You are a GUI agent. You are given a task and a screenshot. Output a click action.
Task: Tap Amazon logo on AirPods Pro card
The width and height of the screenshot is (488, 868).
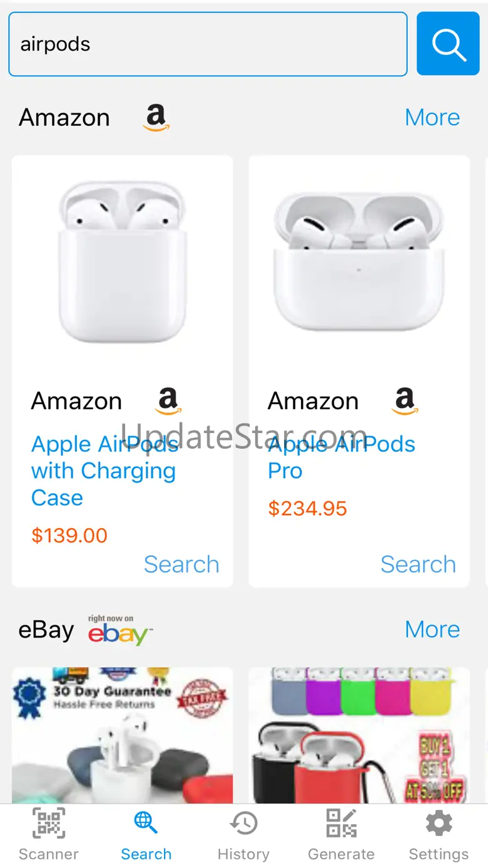405,401
